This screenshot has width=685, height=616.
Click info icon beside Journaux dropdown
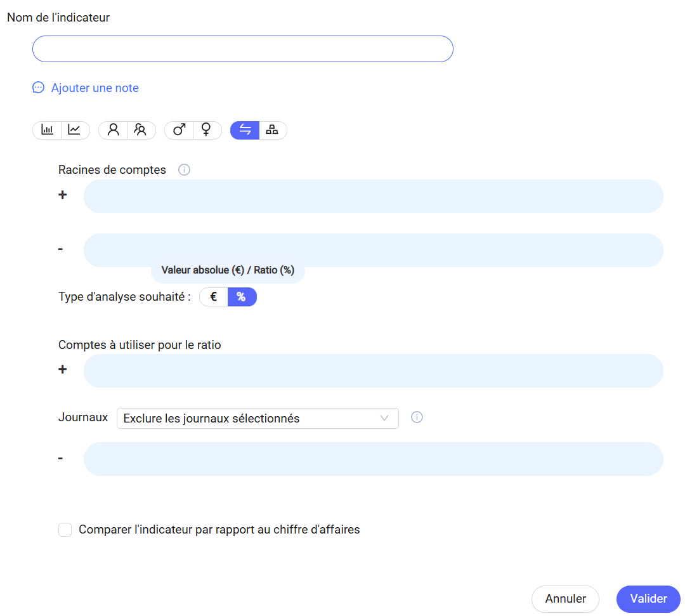pos(417,417)
